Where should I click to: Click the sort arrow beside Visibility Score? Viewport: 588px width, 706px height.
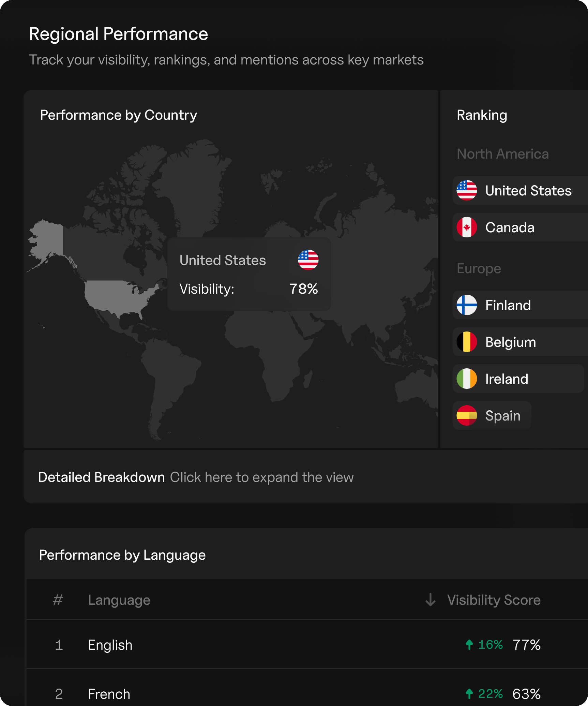point(431,600)
